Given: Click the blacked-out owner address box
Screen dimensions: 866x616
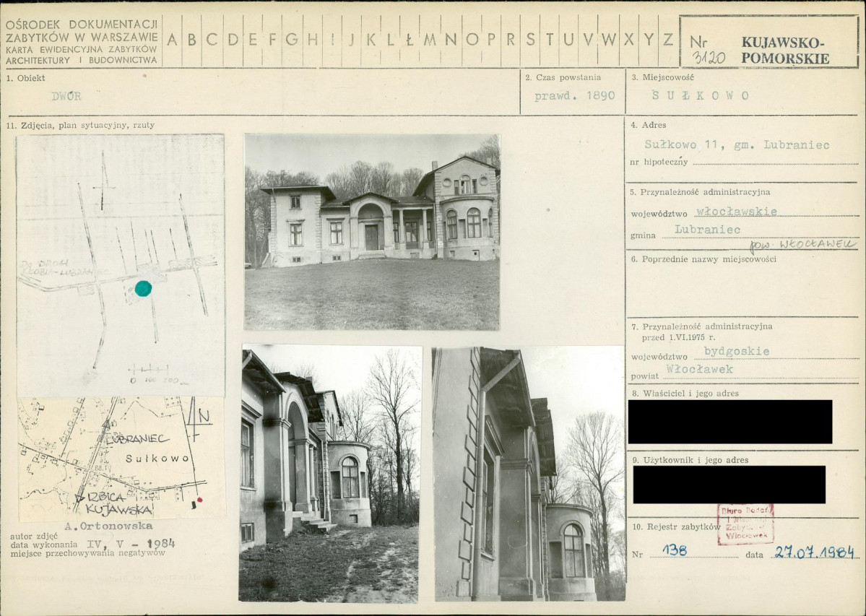Looking at the screenshot, I should 730,422.
